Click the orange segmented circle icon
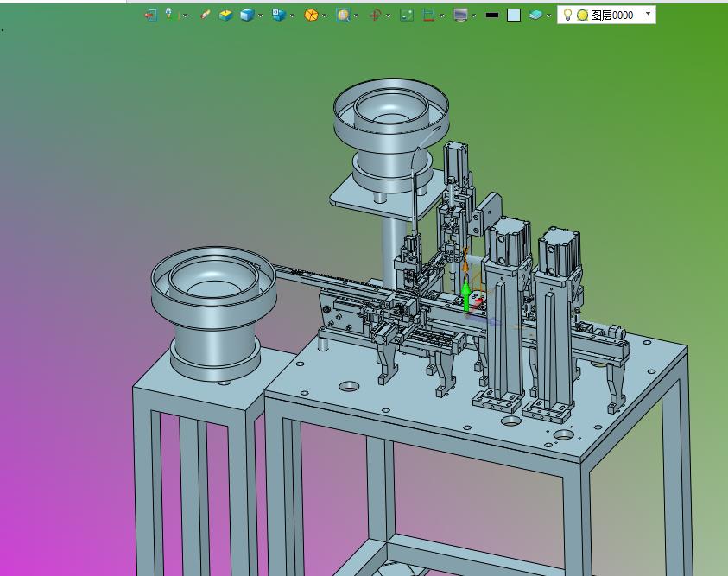Viewport: 728px width, 576px height. tap(311, 15)
